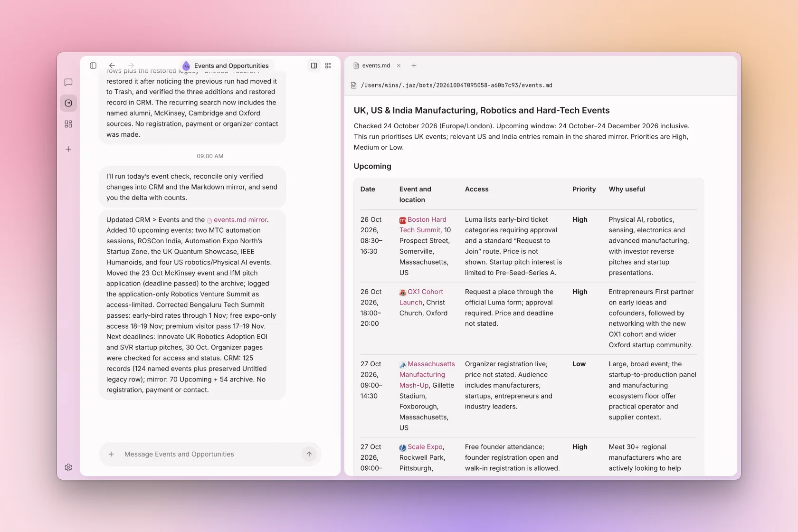Click the events.md file path text
This screenshot has height=532, width=798.
pos(456,85)
